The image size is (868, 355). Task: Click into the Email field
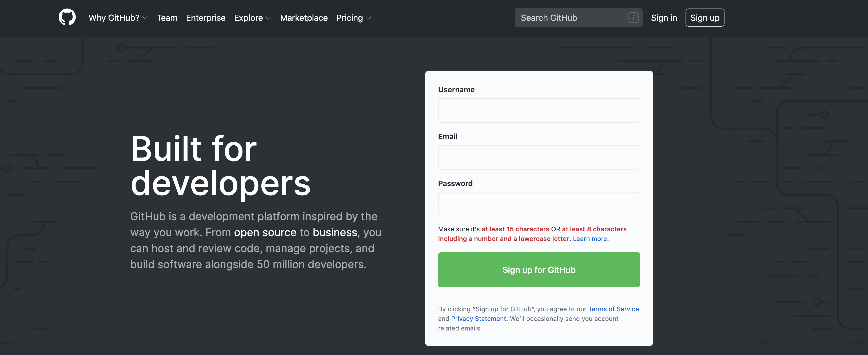539,157
